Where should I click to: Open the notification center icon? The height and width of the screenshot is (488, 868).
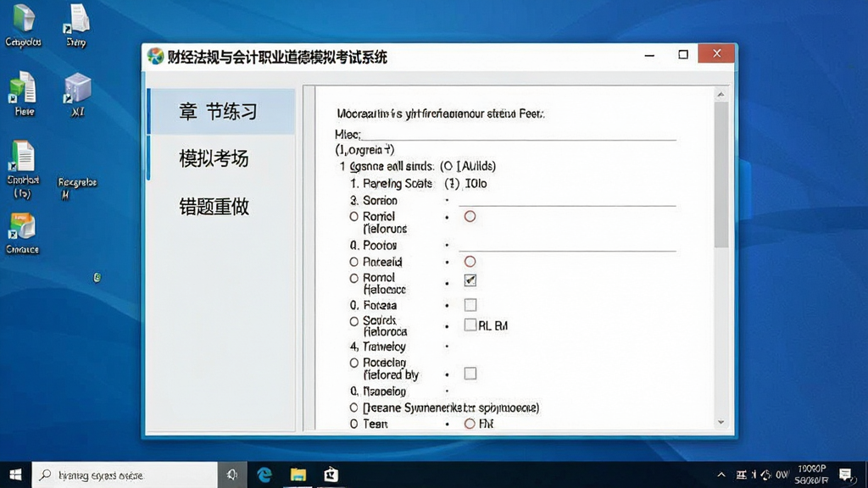pyautogui.click(x=845, y=474)
